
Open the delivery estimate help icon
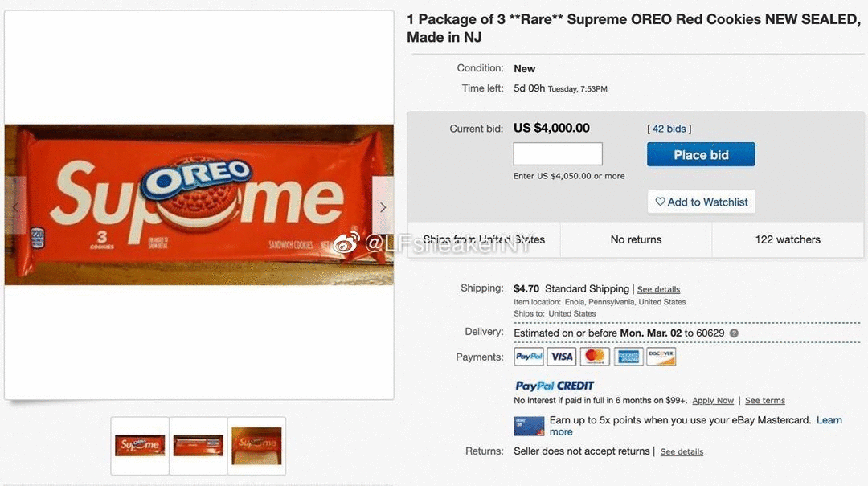click(x=734, y=333)
